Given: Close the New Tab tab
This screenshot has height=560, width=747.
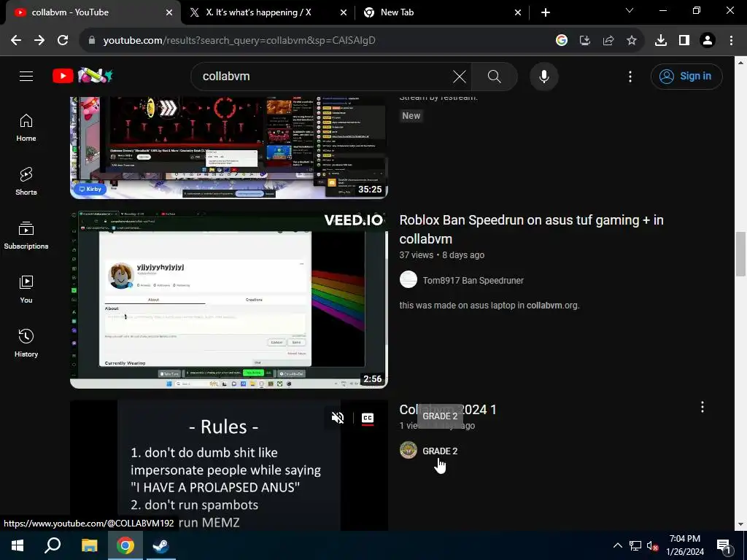Looking at the screenshot, I should [518, 13].
